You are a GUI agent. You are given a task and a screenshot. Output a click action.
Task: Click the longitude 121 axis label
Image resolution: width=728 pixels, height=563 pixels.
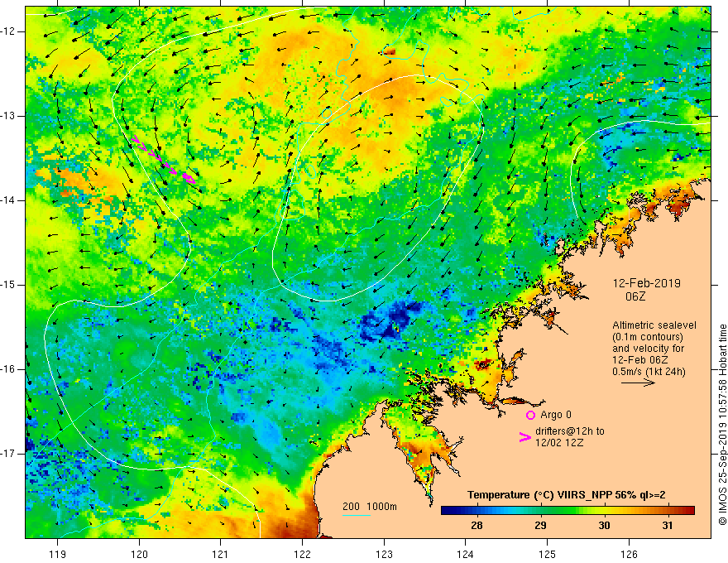tap(221, 554)
